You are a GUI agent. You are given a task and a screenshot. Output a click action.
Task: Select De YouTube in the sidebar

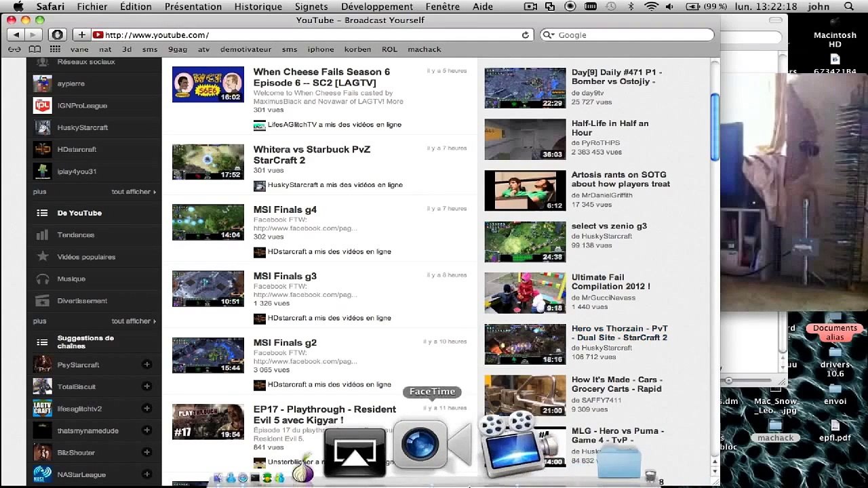click(x=79, y=213)
